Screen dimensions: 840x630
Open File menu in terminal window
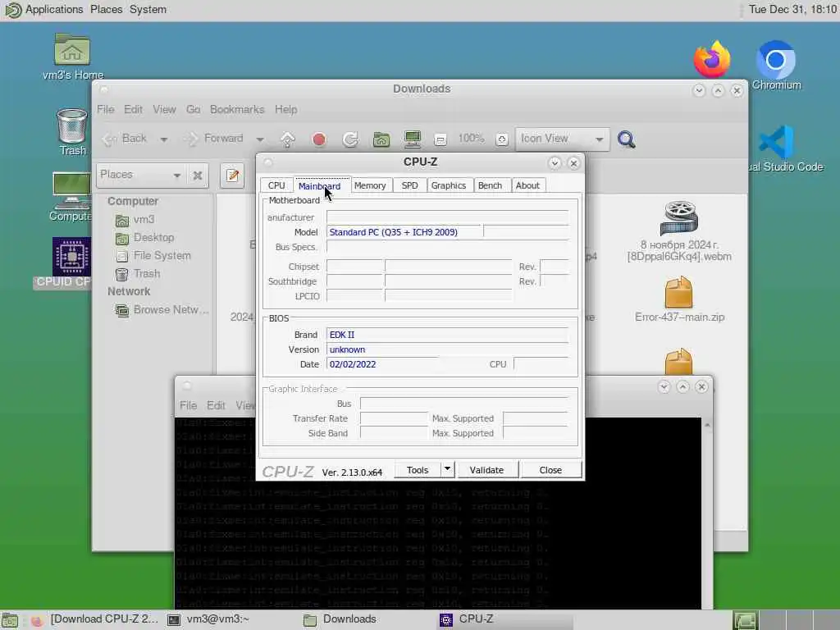pos(188,405)
